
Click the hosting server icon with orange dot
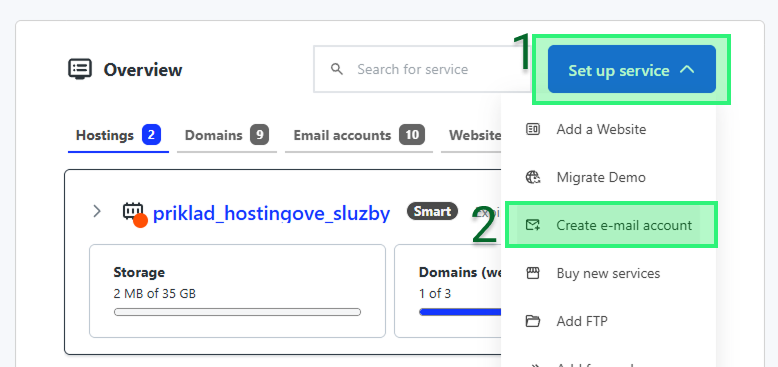134,214
